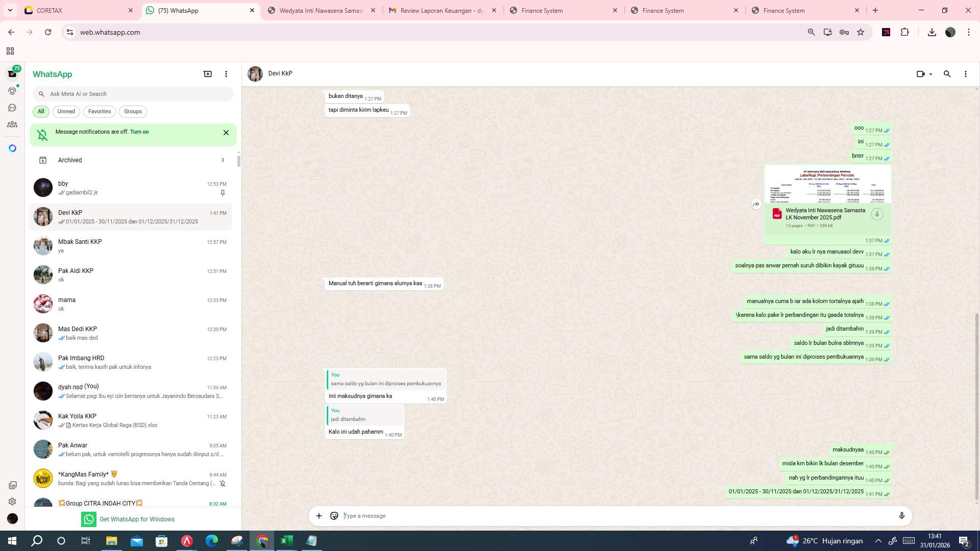Search within the Devi KkP conversation

(947, 74)
